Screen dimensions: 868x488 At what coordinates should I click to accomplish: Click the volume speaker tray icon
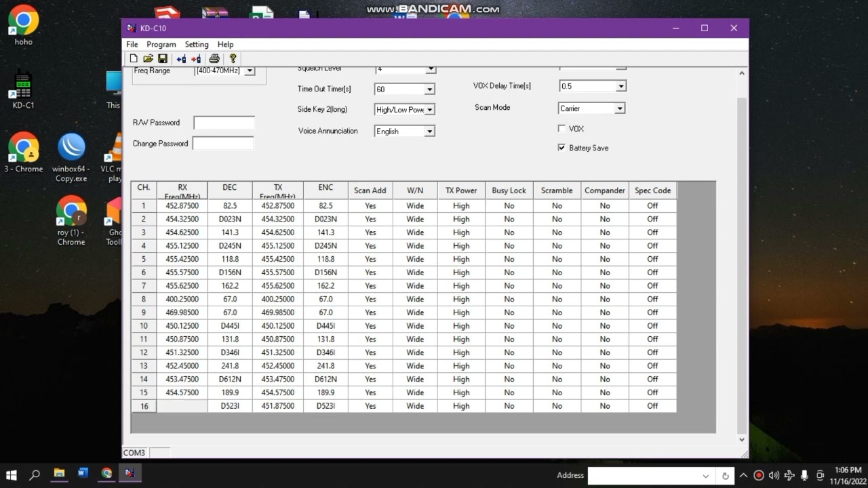[x=774, y=475]
